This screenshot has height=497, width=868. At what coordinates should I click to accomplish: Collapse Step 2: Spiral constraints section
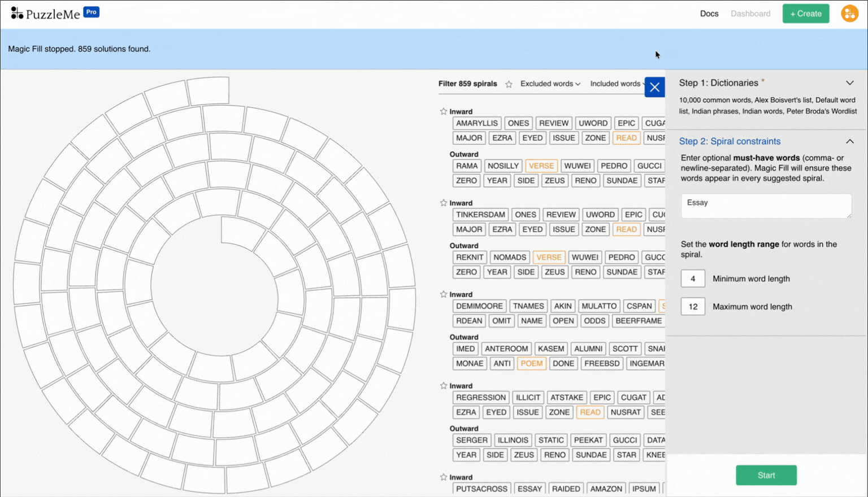(849, 141)
